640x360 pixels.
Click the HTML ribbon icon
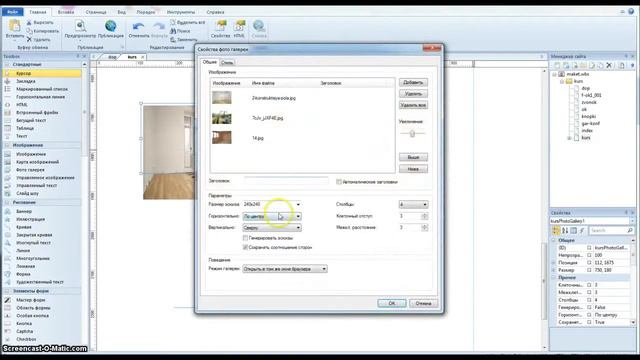click(x=239, y=26)
